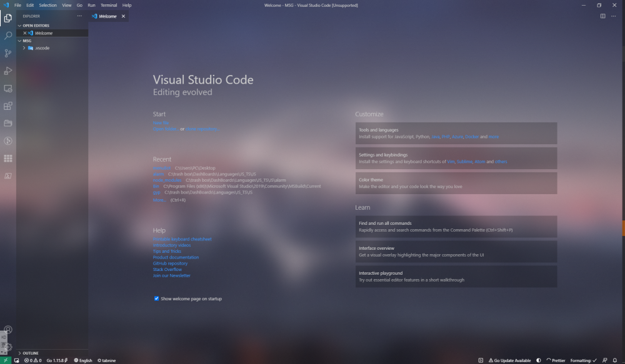
Task: Open the Extensions view
Action: click(8, 106)
